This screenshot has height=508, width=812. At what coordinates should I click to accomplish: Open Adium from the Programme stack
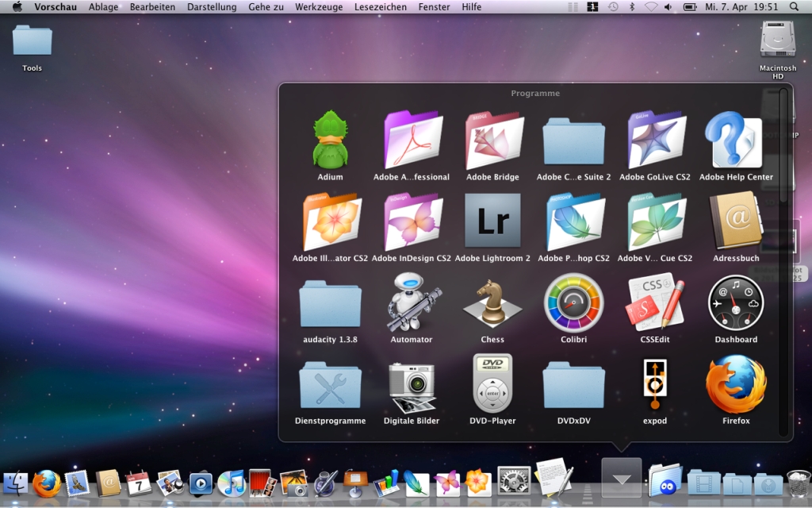pyautogui.click(x=330, y=140)
